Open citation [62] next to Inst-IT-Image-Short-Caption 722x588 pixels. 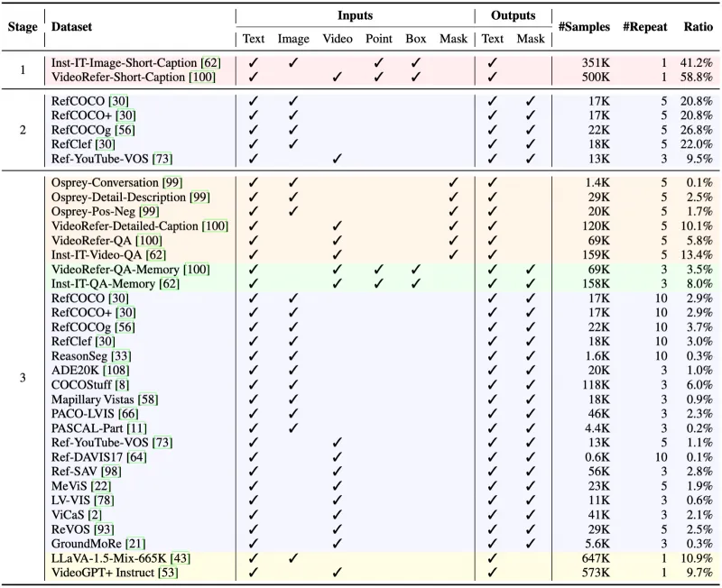211,63
